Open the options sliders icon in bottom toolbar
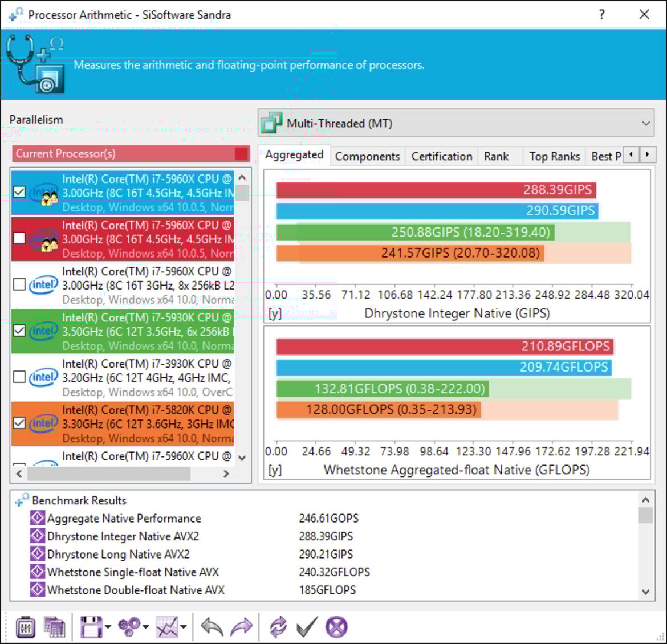 [26, 626]
